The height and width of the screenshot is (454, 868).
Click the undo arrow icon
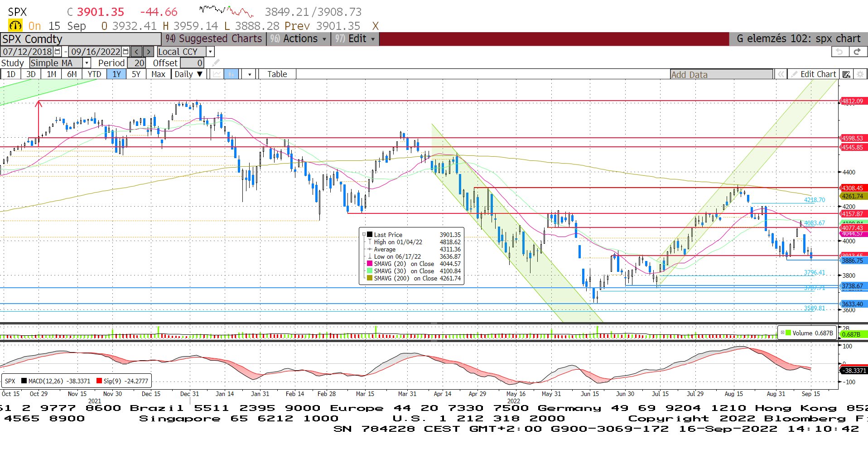click(840, 52)
